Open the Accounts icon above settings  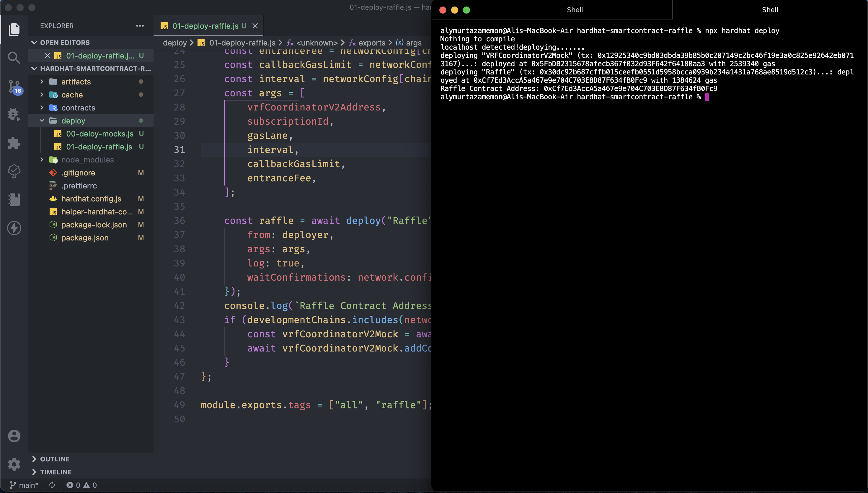(x=14, y=436)
